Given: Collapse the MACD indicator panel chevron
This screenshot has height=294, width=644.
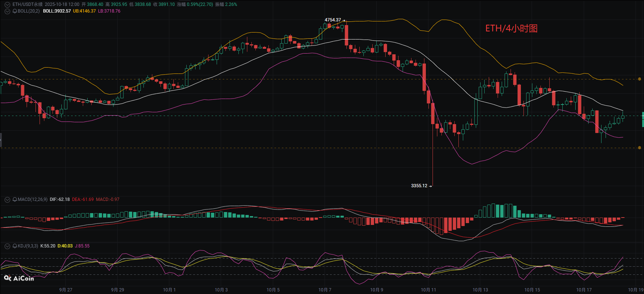Looking at the screenshot, I should coord(7,199).
